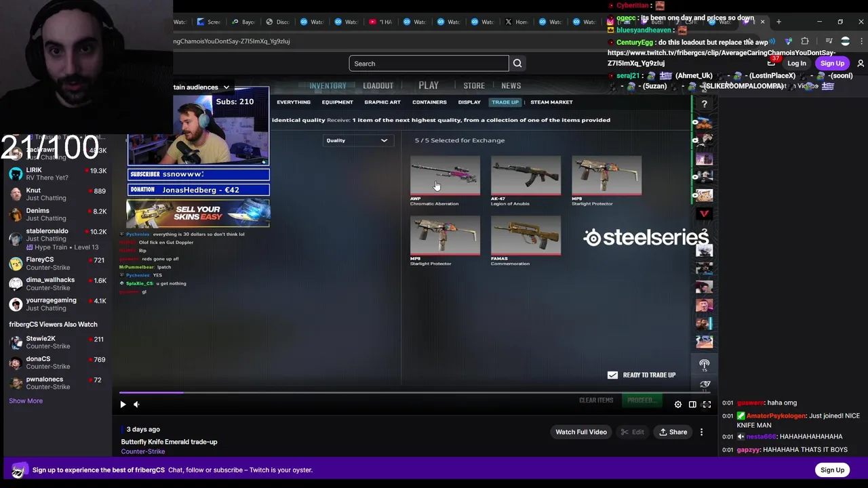
Task: Click the CLEAR ITEMS button
Action: tap(596, 401)
